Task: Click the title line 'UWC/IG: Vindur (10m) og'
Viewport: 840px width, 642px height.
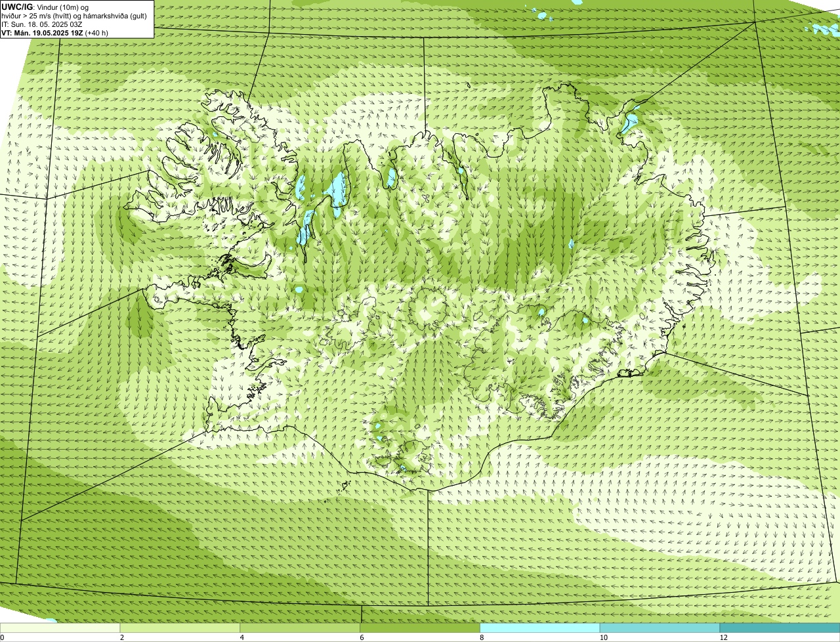Action: 45,7
